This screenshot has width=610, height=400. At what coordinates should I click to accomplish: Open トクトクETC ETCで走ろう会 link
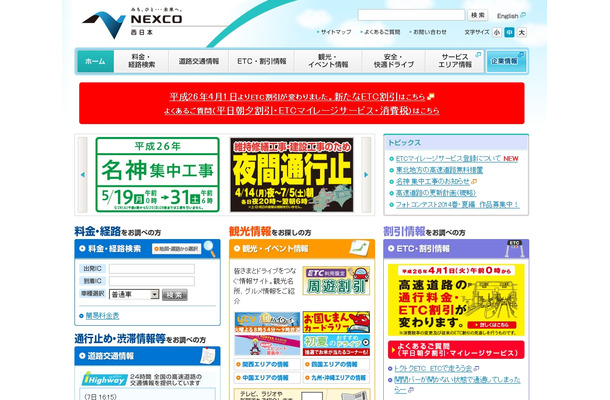(433, 368)
